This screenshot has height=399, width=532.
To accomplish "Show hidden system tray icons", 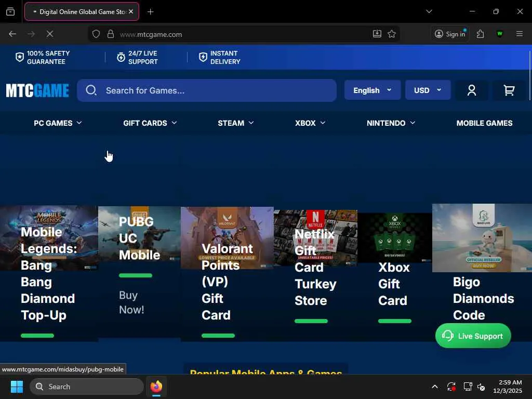I will click(434, 387).
